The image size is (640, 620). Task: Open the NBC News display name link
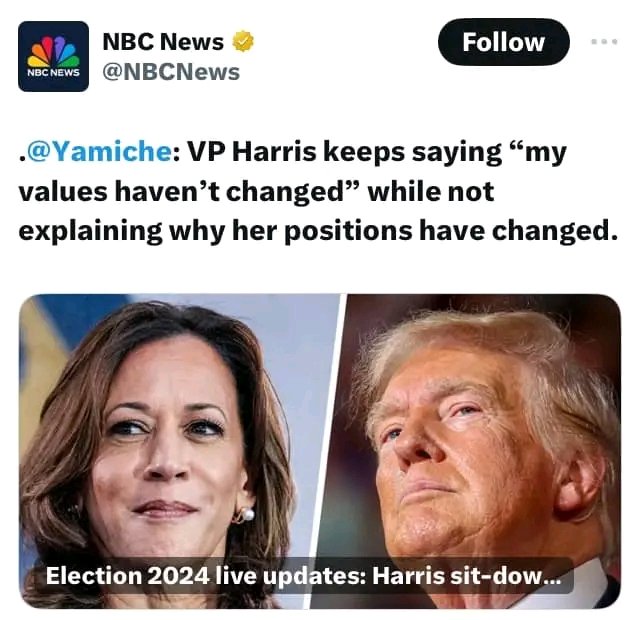click(163, 42)
